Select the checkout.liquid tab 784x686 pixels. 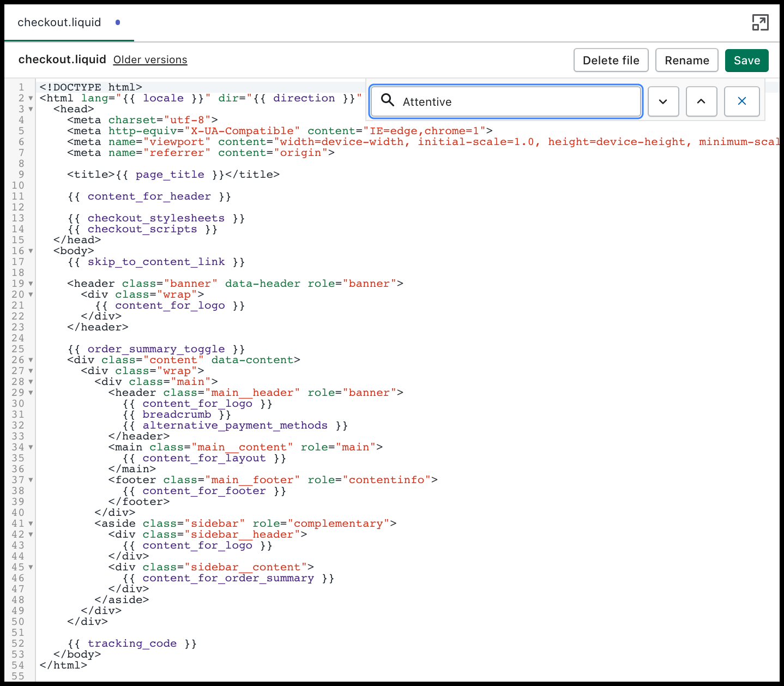(x=59, y=22)
